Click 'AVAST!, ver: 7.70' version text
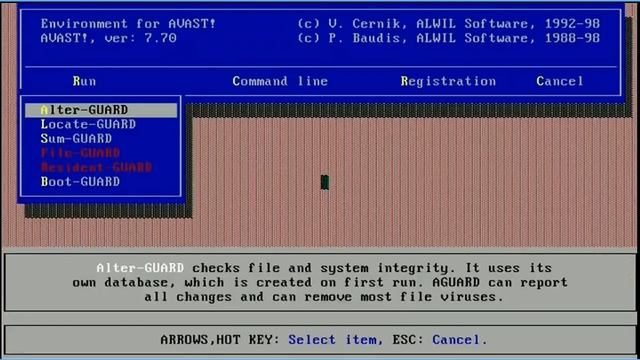Image resolution: width=640 pixels, height=360 pixels. pos(109,38)
